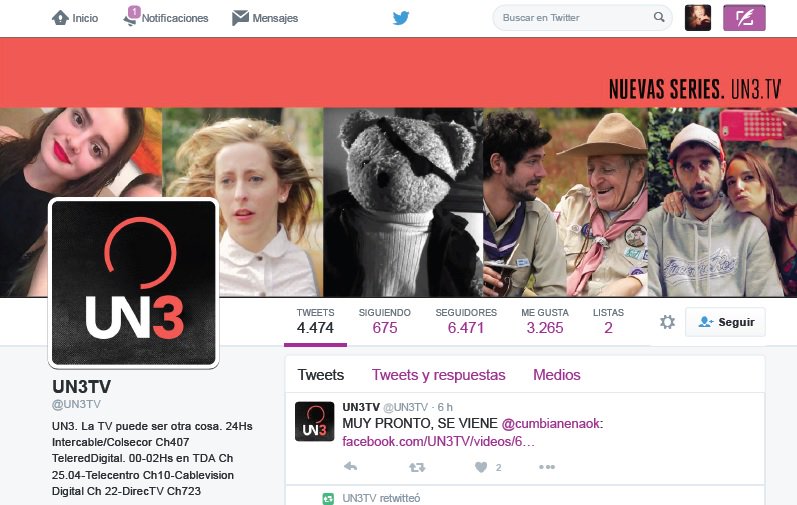Click the notification count badge
797x505 pixels.
(x=134, y=12)
